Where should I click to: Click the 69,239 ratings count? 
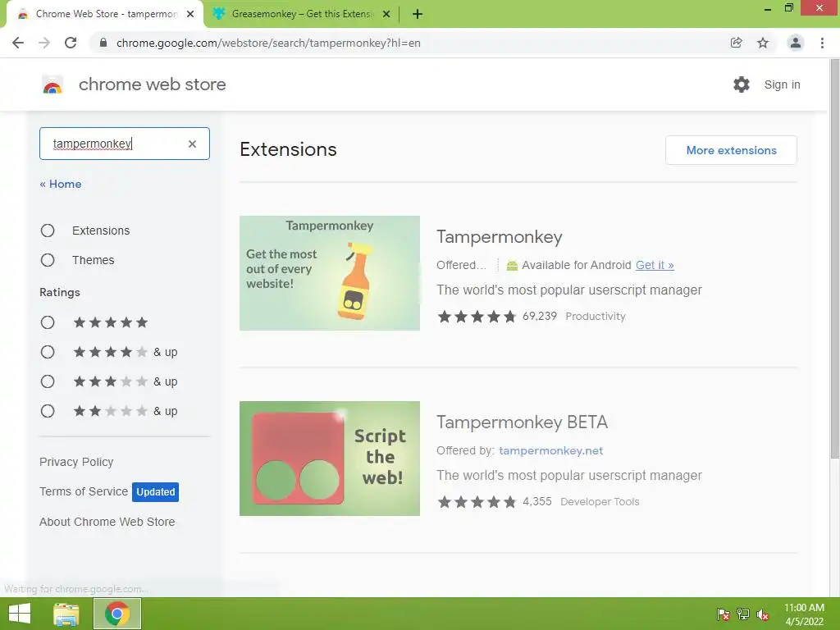click(x=540, y=316)
